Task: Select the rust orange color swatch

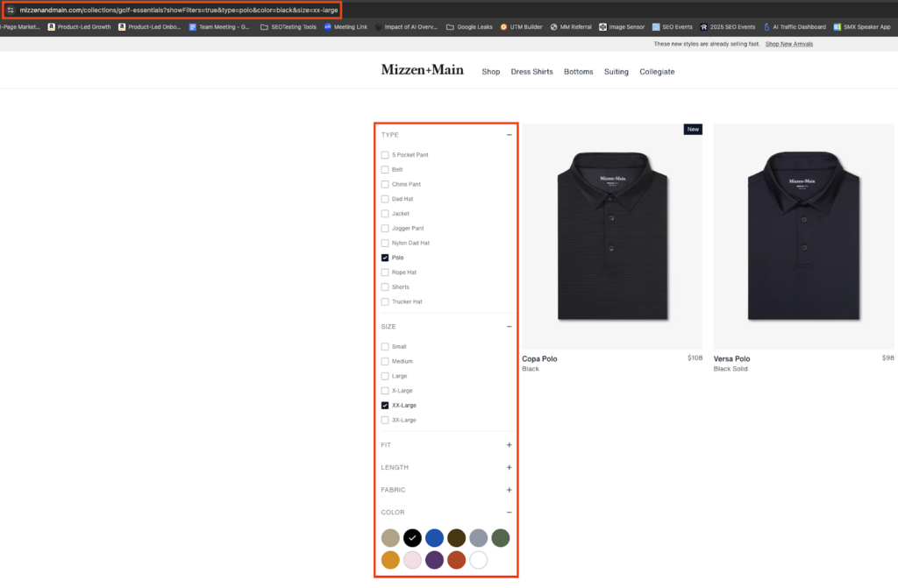Action: click(456, 560)
